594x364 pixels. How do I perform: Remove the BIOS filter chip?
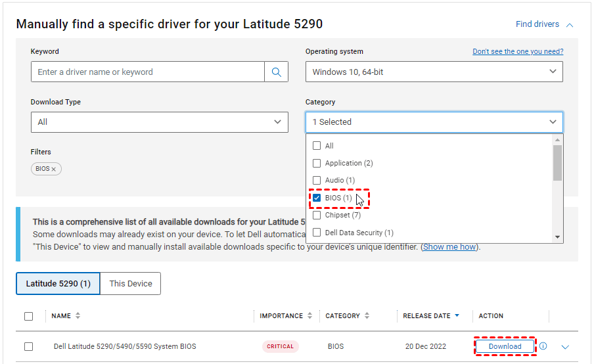point(54,170)
